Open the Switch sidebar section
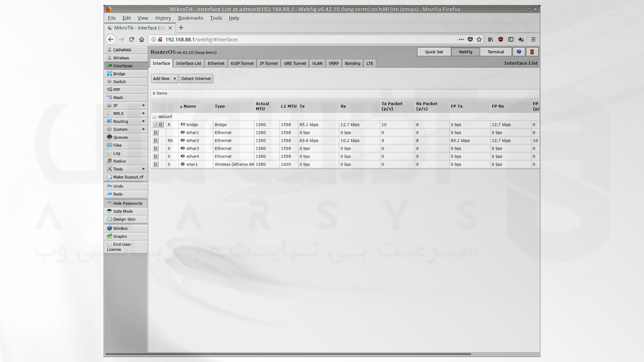 click(126, 82)
